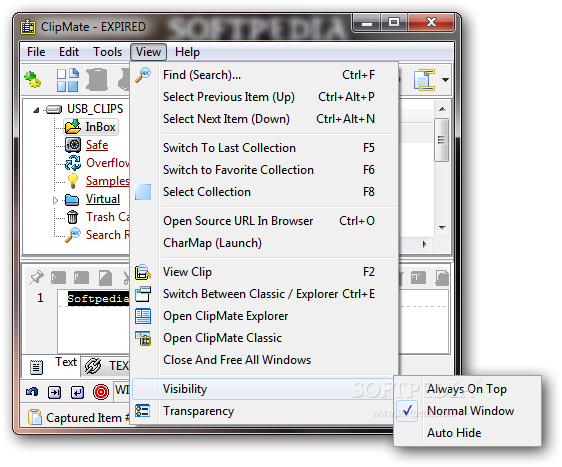562x467 pixels.
Task: Click the Transparency list icon
Action: 142,411
